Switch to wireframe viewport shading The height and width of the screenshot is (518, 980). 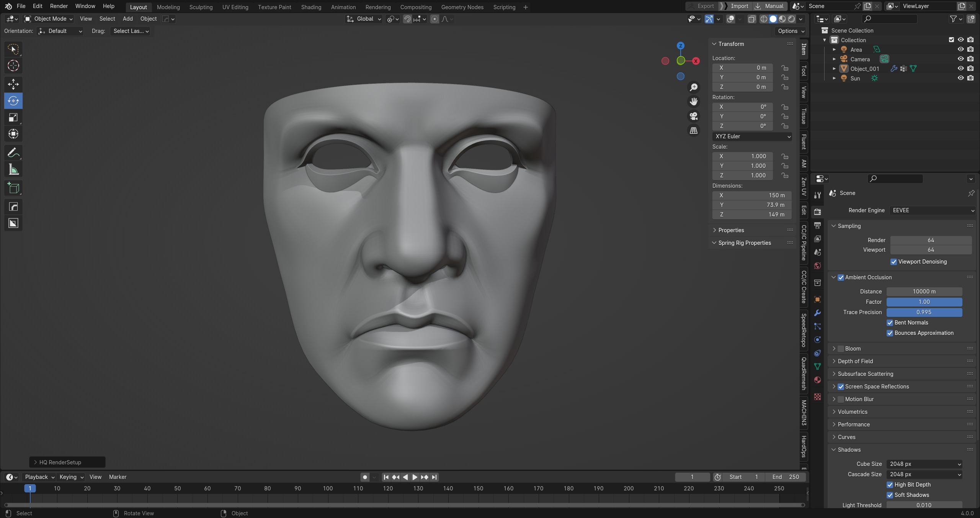(x=764, y=19)
